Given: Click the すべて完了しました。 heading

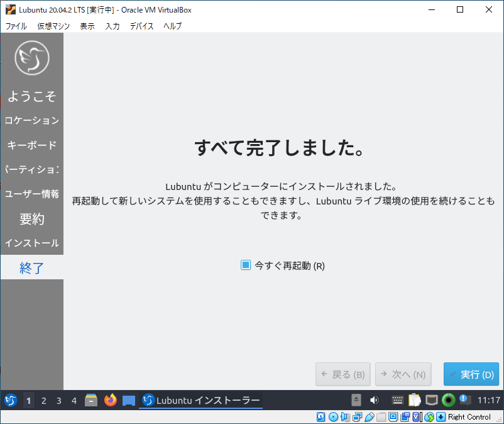Looking at the screenshot, I should 280,147.
